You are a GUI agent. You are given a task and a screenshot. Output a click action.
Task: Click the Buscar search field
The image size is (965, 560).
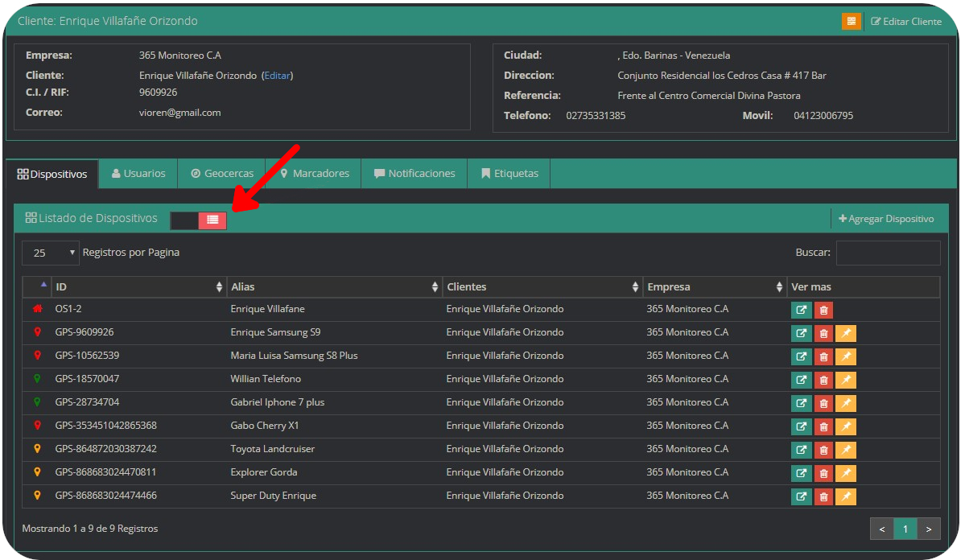coord(888,253)
